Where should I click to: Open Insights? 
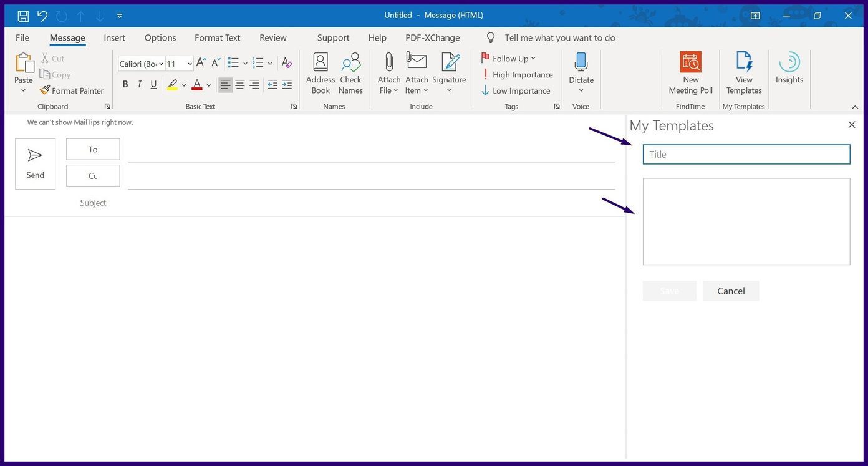[x=789, y=69]
